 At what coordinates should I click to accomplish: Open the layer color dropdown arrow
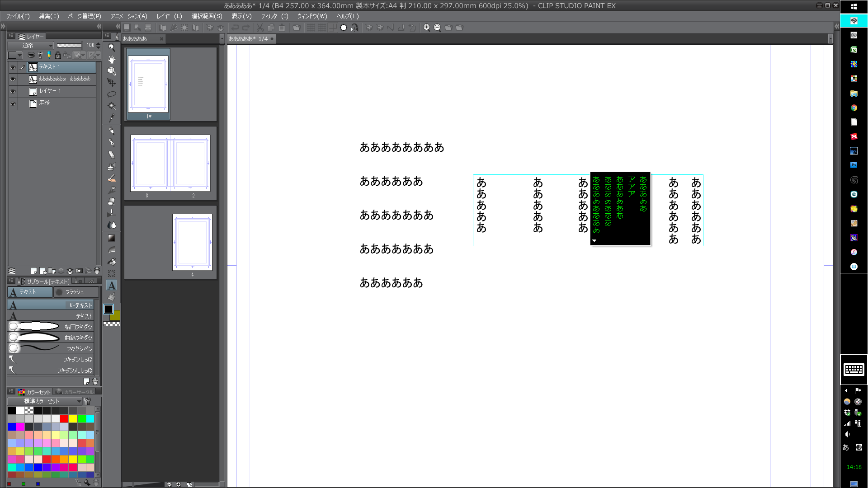pos(20,55)
